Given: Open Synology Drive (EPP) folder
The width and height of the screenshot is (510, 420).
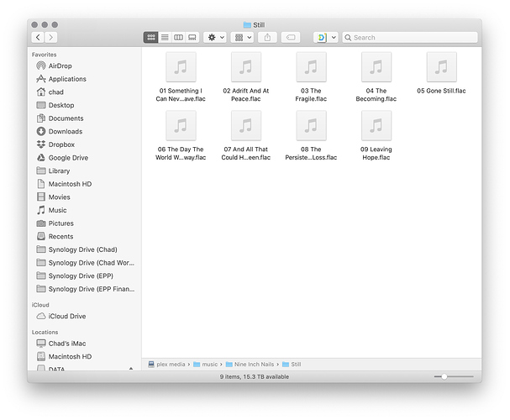Looking at the screenshot, I should [85, 276].
